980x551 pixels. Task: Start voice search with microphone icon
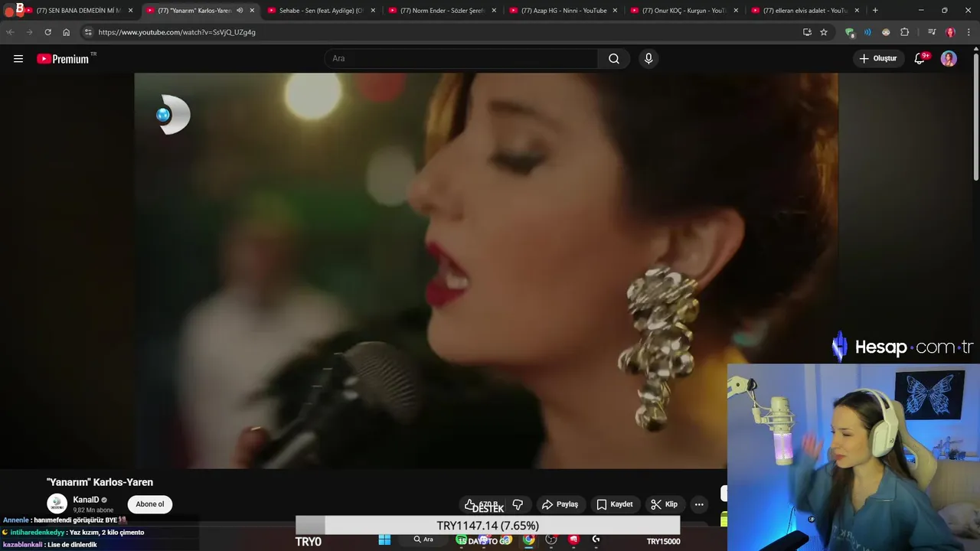coord(648,59)
